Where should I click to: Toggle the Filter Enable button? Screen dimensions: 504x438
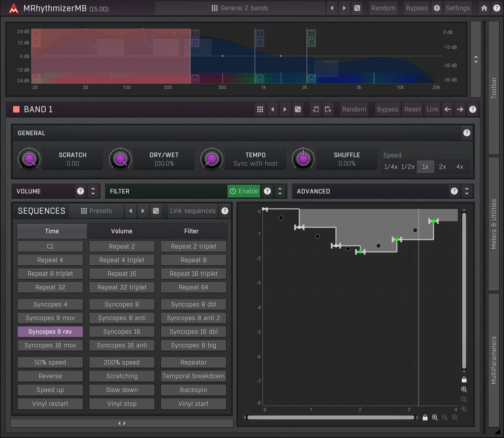coord(244,191)
